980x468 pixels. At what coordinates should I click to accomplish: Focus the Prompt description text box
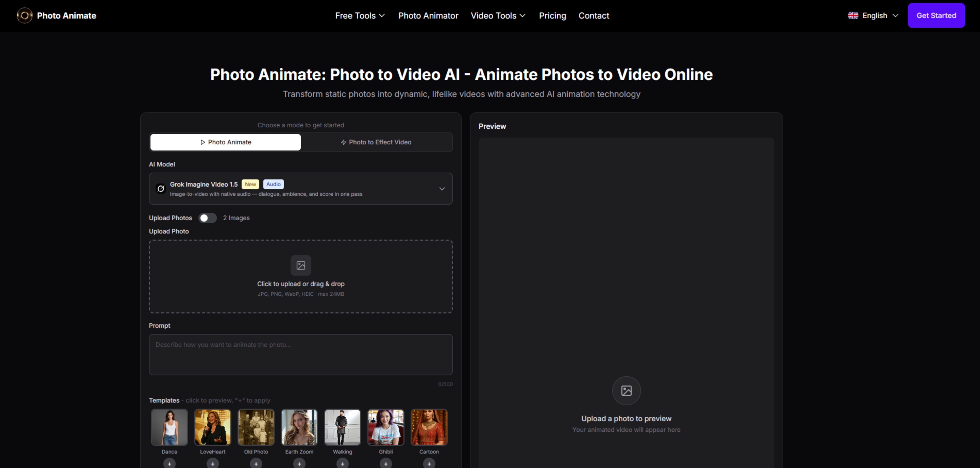pyautogui.click(x=301, y=355)
